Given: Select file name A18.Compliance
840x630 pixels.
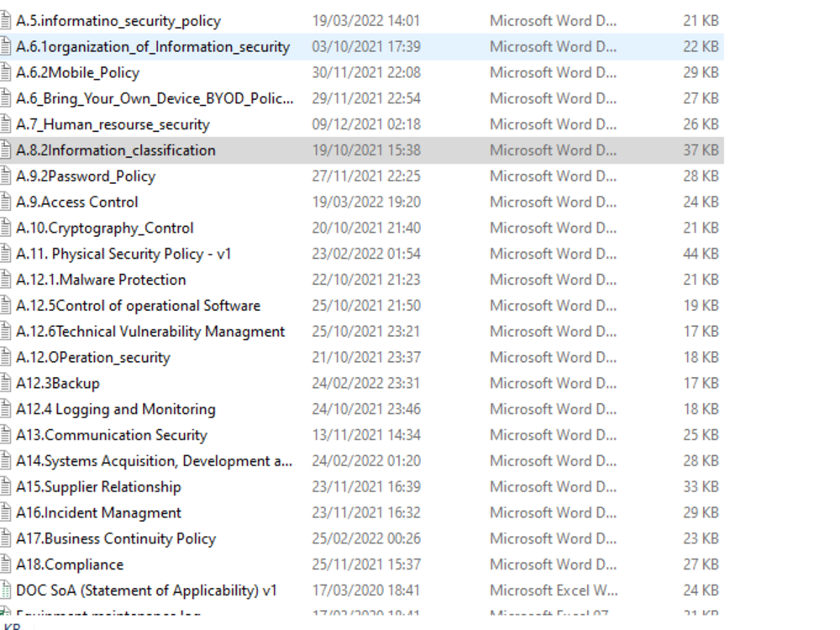Looking at the screenshot, I should 70,564.
